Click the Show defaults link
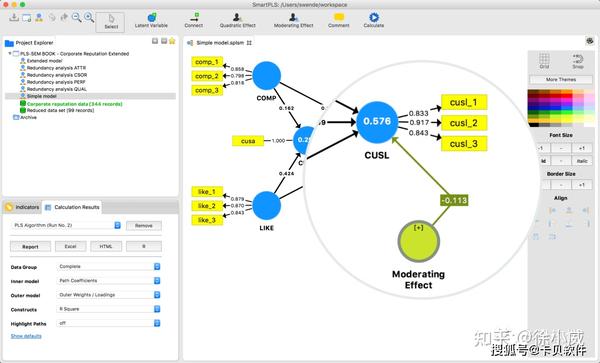 26,336
